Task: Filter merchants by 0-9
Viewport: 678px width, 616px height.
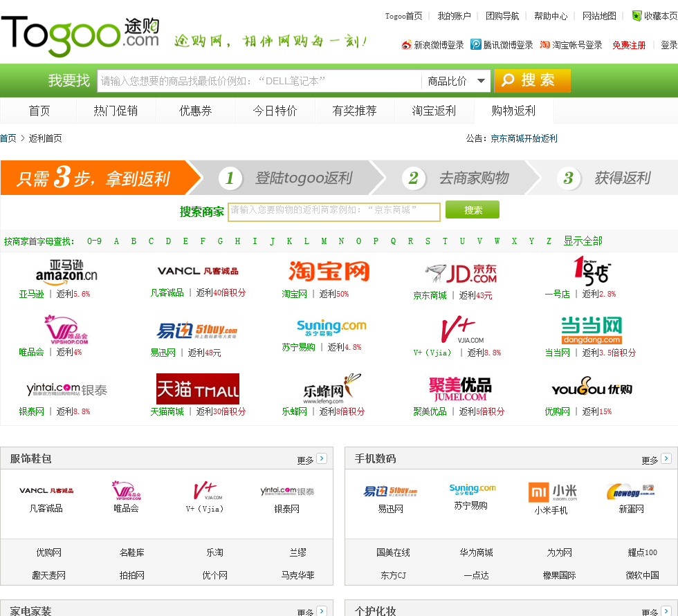Action: (94, 241)
